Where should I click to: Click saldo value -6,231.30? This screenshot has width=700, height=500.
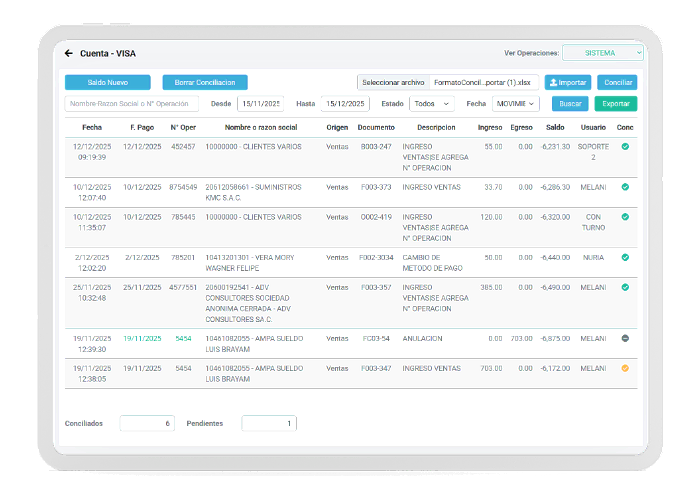coord(555,146)
